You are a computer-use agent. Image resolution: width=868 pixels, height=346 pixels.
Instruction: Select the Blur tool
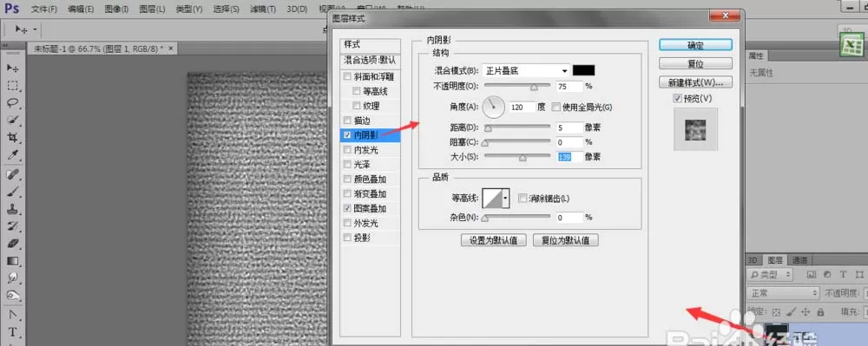(13, 278)
